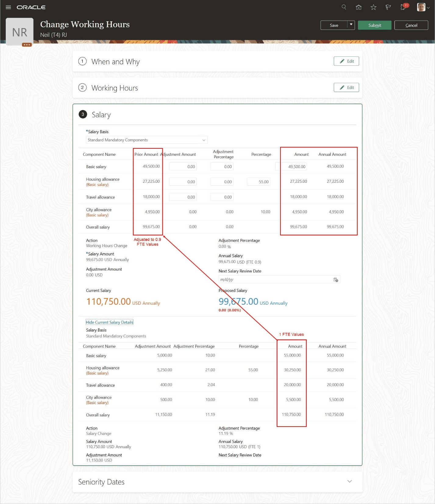Cancel the Change Working Hours flow
This screenshot has height=504, width=435.
tap(411, 25)
